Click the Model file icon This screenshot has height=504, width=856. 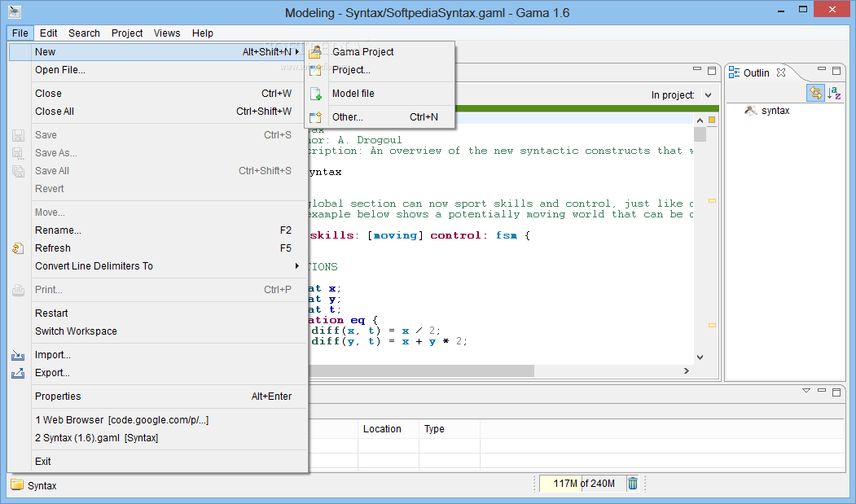315,94
